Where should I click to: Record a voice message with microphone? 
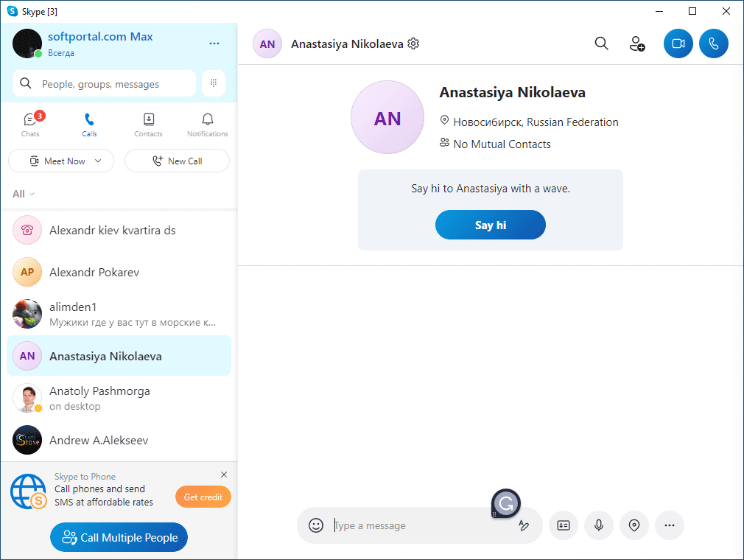pos(599,525)
